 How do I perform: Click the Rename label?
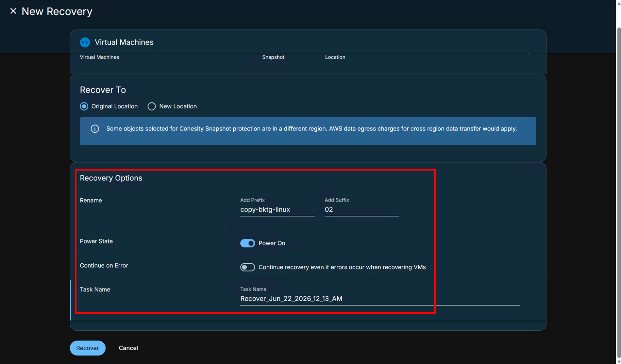[91, 200]
